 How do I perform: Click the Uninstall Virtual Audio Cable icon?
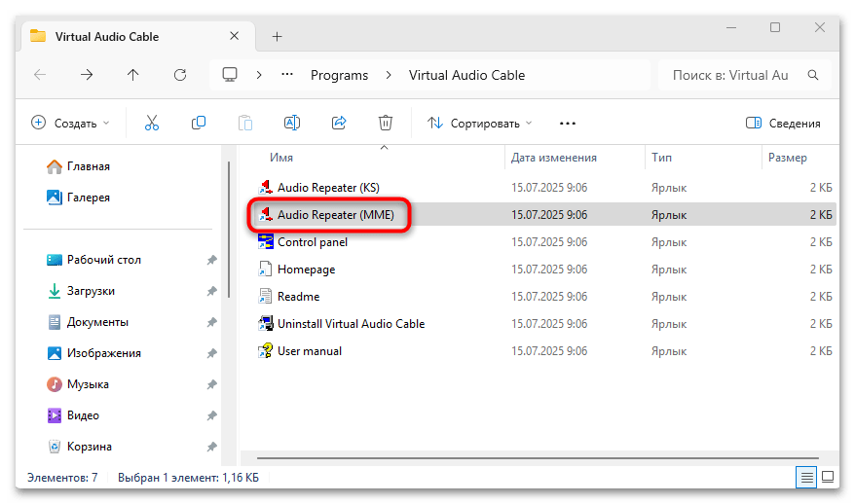coord(265,324)
